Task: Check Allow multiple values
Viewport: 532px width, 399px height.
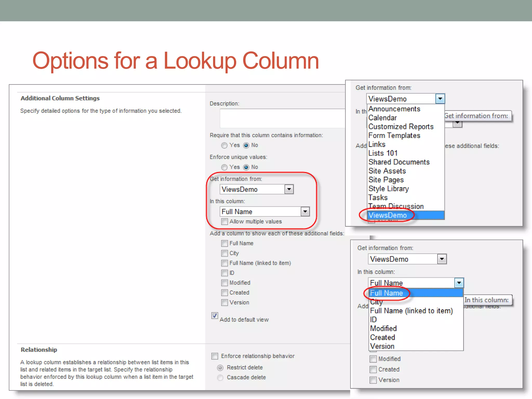Action: pyautogui.click(x=224, y=222)
